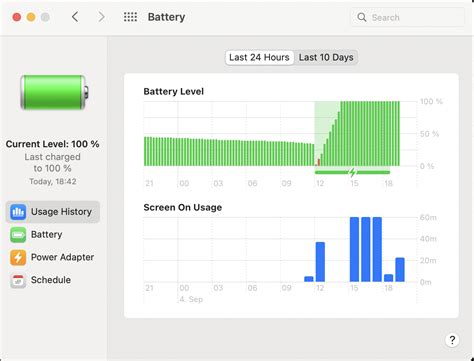Open help with the question mark button

(x=452, y=340)
